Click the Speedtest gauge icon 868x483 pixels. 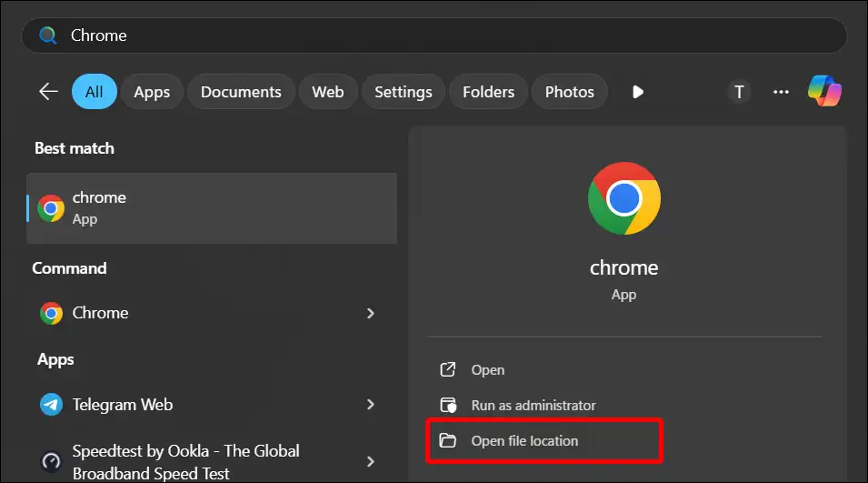point(52,461)
